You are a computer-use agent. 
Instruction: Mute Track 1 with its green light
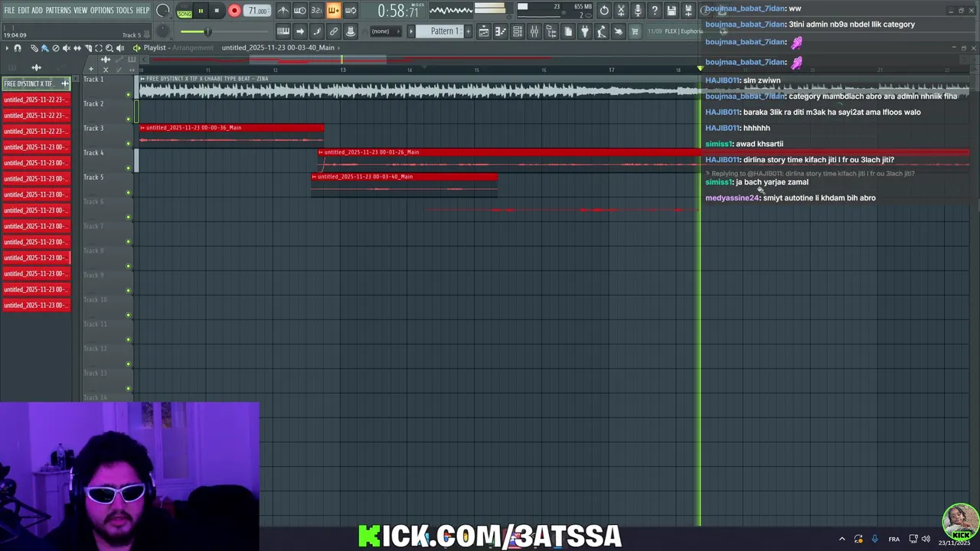pos(129,95)
